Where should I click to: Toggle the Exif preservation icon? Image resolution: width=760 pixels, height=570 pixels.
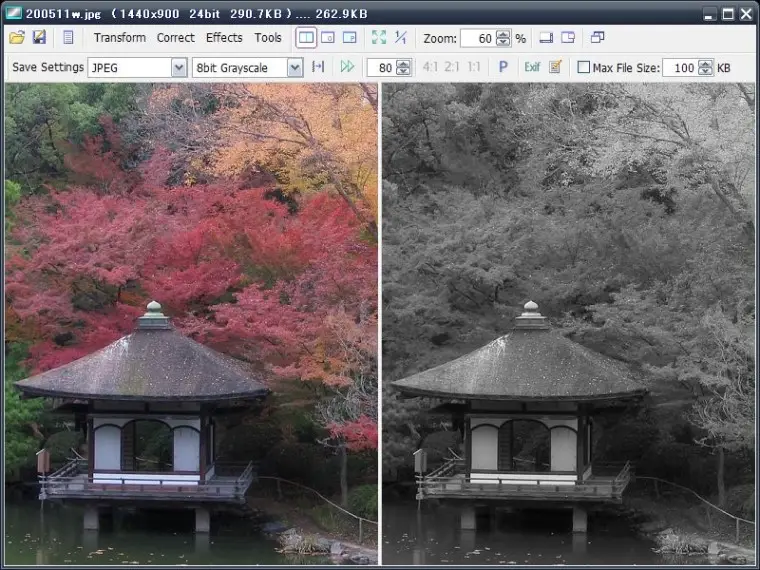coord(532,67)
